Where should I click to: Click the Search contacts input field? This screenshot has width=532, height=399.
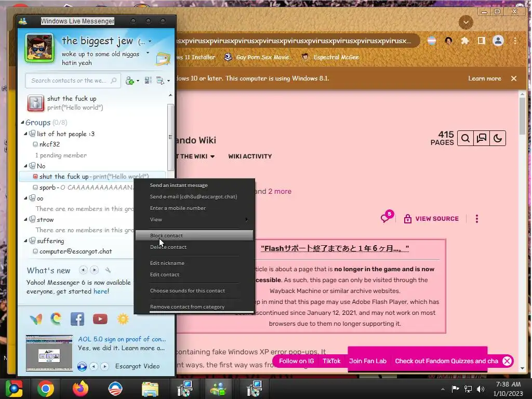pyautogui.click(x=73, y=81)
